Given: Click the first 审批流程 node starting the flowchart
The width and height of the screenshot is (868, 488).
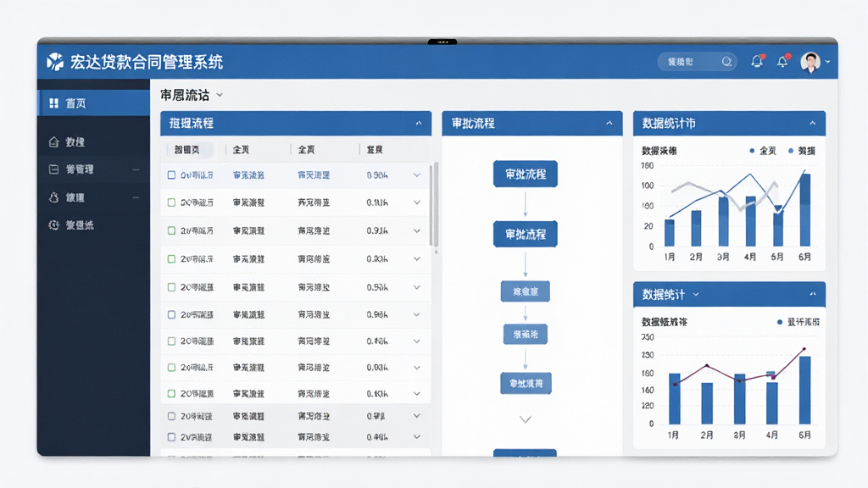Looking at the screenshot, I should (x=526, y=175).
